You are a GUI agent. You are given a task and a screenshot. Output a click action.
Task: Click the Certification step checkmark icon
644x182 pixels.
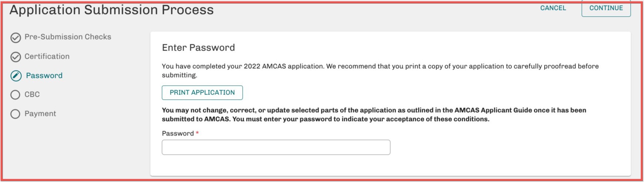click(16, 57)
